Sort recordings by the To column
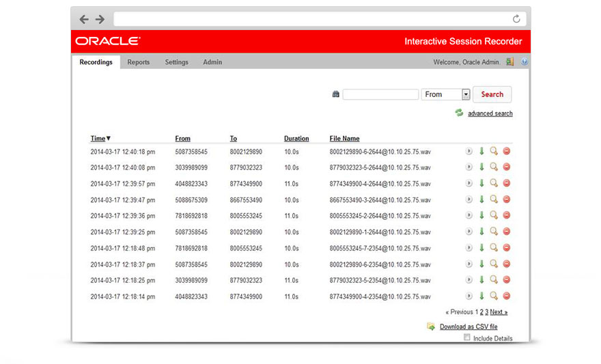This screenshot has height=364, width=601. point(234,139)
